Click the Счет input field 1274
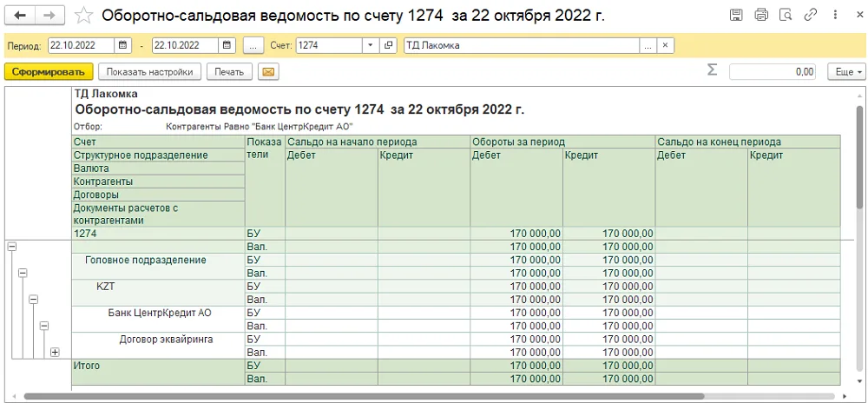The height and width of the screenshot is (403, 868). (x=329, y=45)
